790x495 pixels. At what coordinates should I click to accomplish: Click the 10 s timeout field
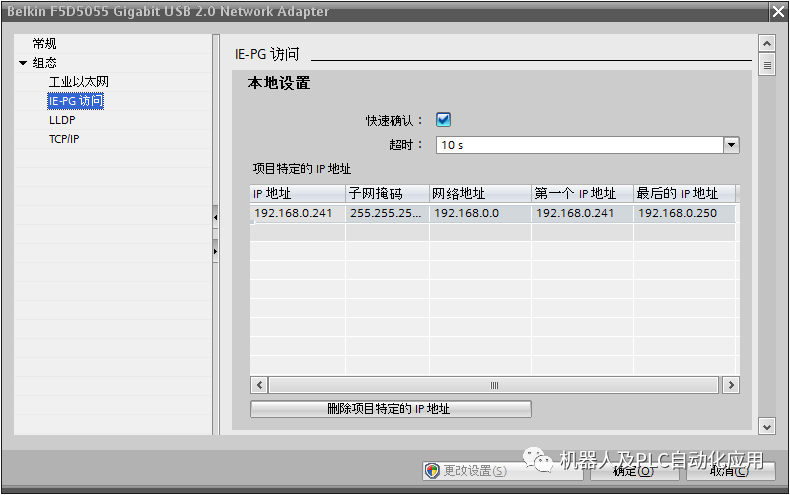(x=579, y=145)
